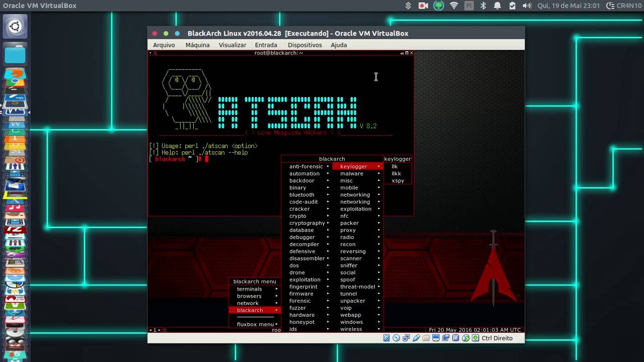Open the sound volume indicator
The image size is (644, 362).
[527, 6]
